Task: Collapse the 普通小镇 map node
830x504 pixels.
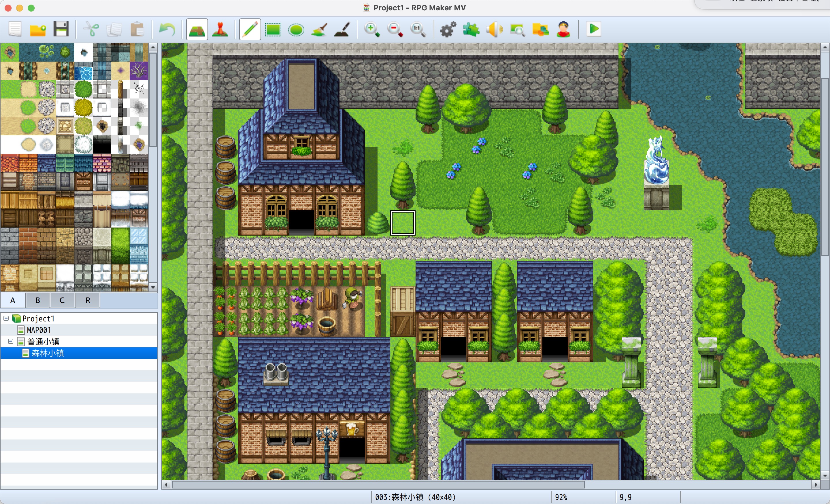Action: pyautogui.click(x=11, y=341)
